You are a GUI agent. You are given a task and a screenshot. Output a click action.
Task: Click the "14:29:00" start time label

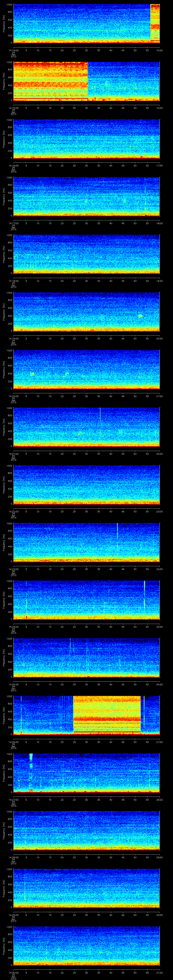13,915
